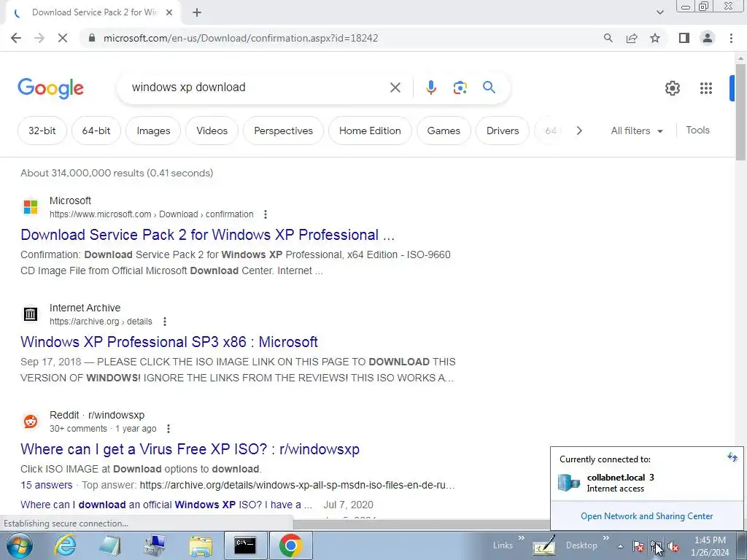This screenshot has width=747, height=560.
Task: Click the blue search magnifier button
Action: click(x=489, y=87)
